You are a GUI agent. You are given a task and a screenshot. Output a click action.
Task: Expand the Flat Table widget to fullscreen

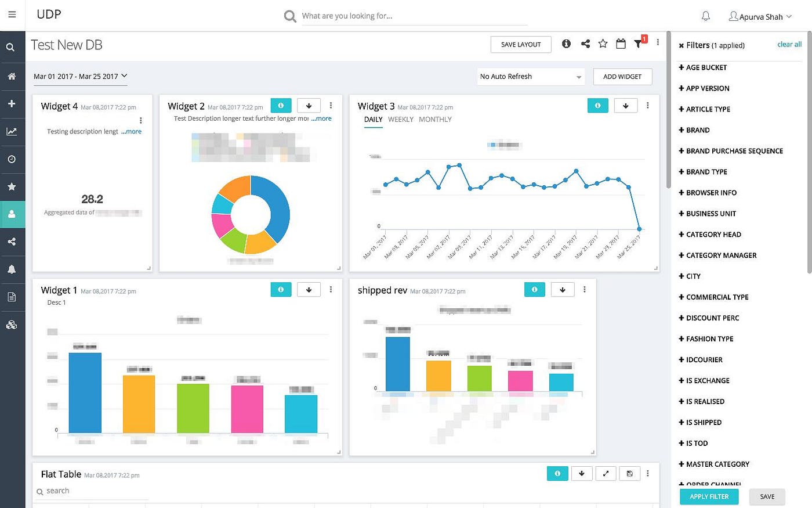coord(606,473)
